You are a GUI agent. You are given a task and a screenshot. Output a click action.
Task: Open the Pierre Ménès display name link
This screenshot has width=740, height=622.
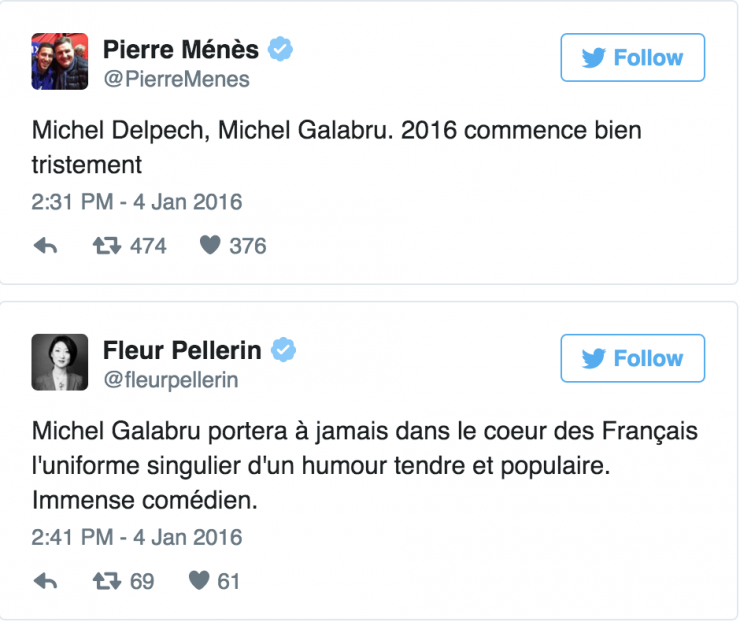181,49
